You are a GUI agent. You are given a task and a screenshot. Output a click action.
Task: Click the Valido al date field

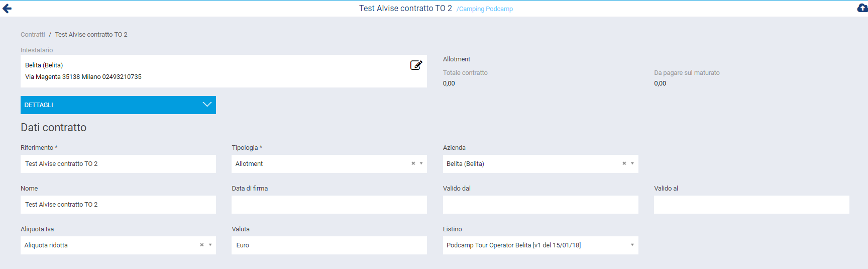[x=751, y=205]
